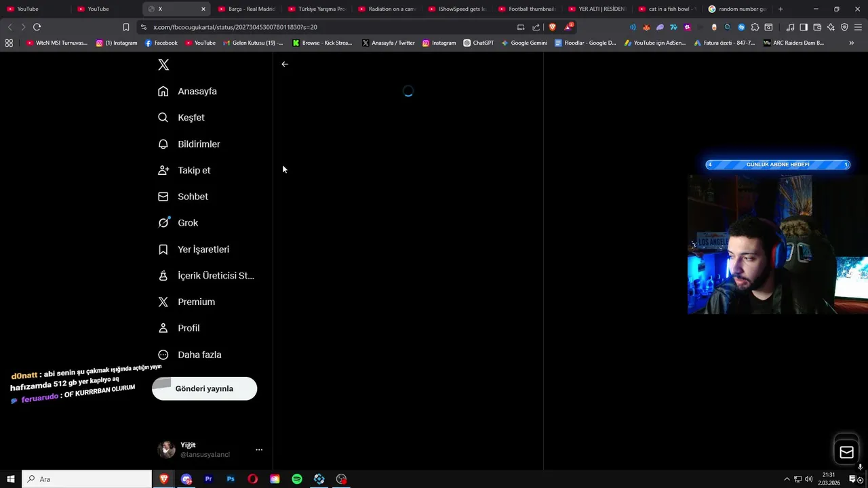Image resolution: width=868 pixels, height=488 pixels.
Task: Switch to the random number generator tab
Action: point(737,9)
